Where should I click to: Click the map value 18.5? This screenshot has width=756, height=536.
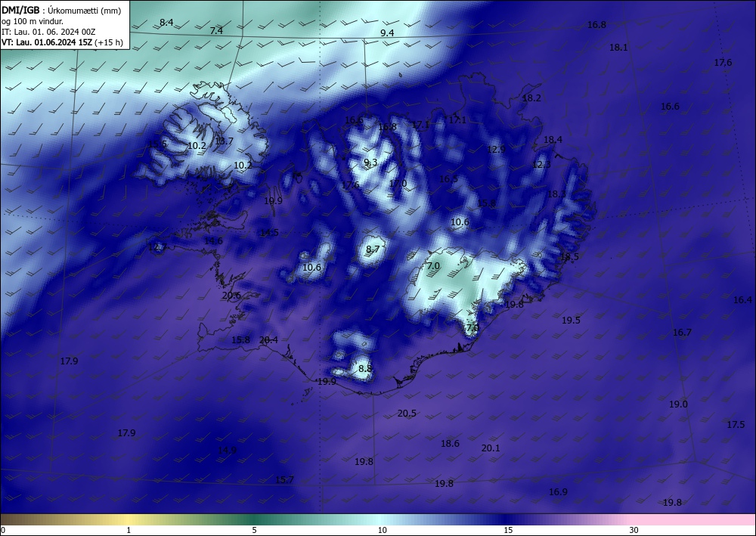[x=569, y=257]
